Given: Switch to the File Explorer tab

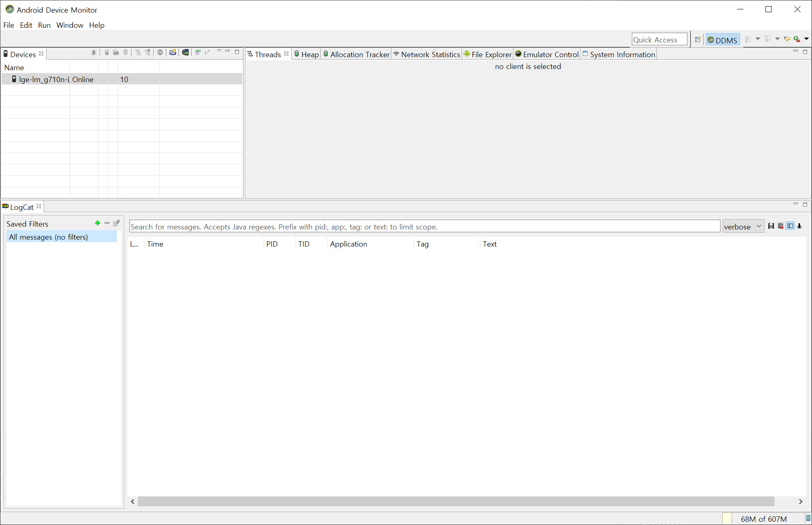Looking at the screenshot, I should (488, 54).
